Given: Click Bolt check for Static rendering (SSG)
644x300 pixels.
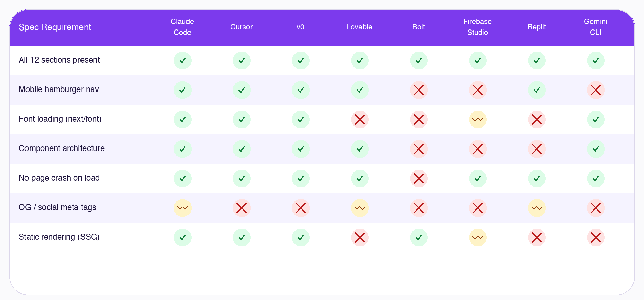Looking at the screenshot, I should coord(419,237).
